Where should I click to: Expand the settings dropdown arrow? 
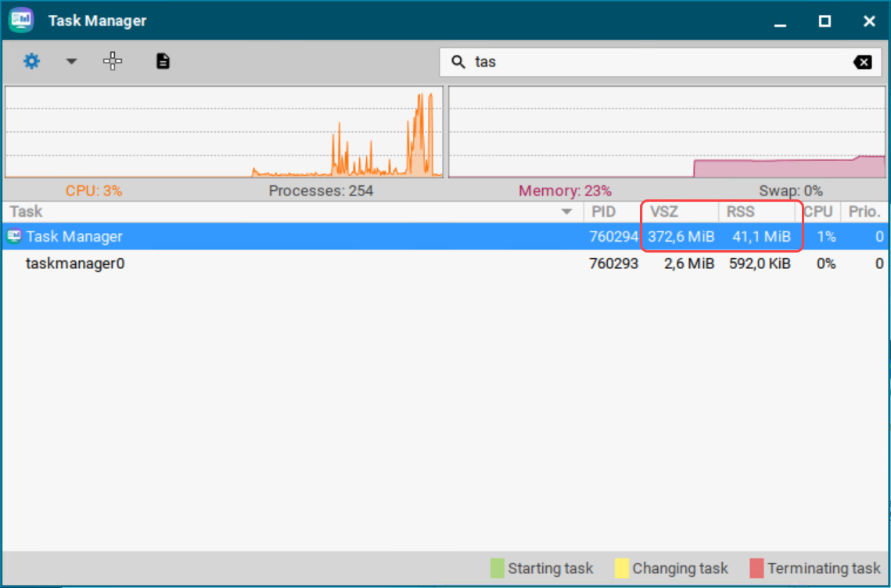(71, 61)
